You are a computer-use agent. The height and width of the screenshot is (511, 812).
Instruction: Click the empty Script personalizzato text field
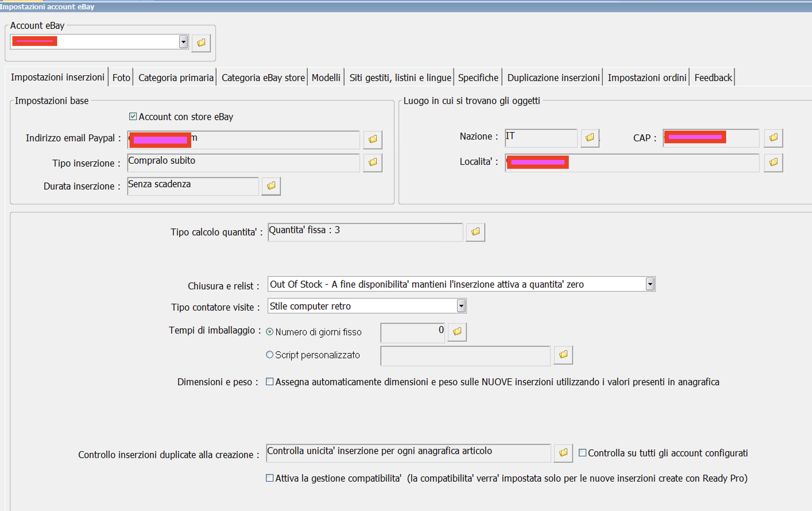tap(465, 356)
